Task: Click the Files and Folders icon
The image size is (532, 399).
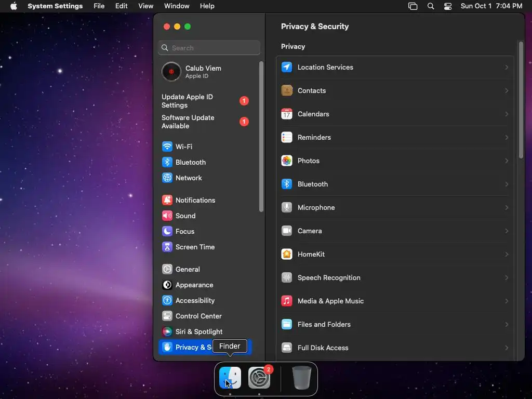Action: (287, 324)
